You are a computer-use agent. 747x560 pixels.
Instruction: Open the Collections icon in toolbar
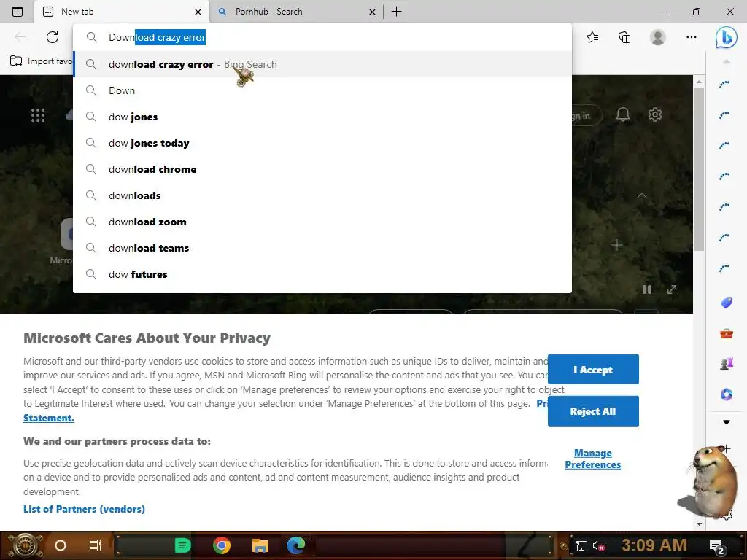pos(624,37)
